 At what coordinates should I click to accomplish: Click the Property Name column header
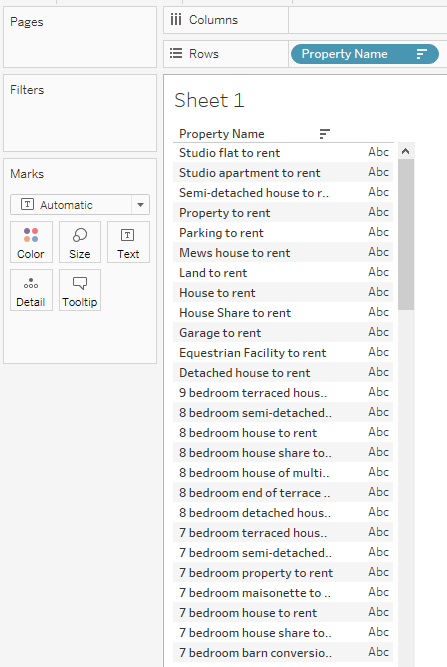(222, 134)
